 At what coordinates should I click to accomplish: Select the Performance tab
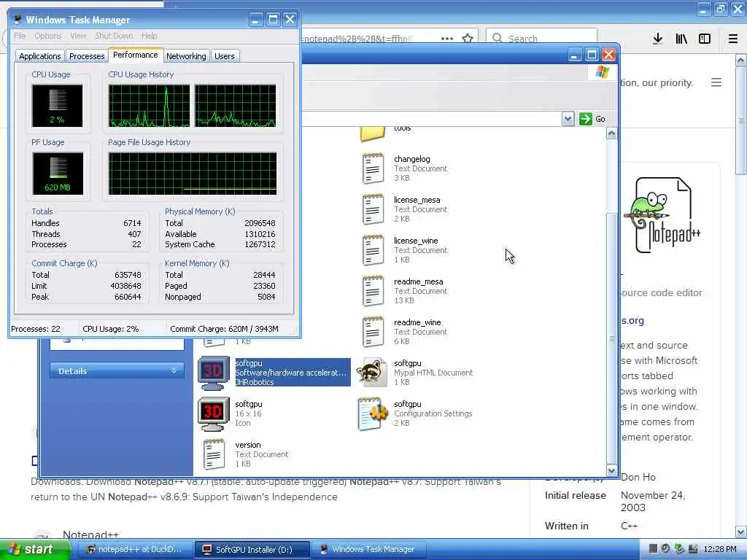point(136,55)
